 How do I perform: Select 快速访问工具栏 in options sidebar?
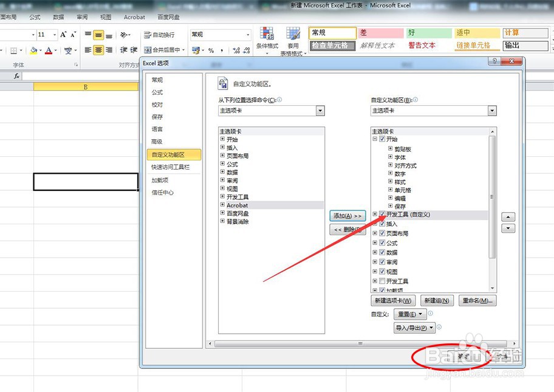pos(170,167)
